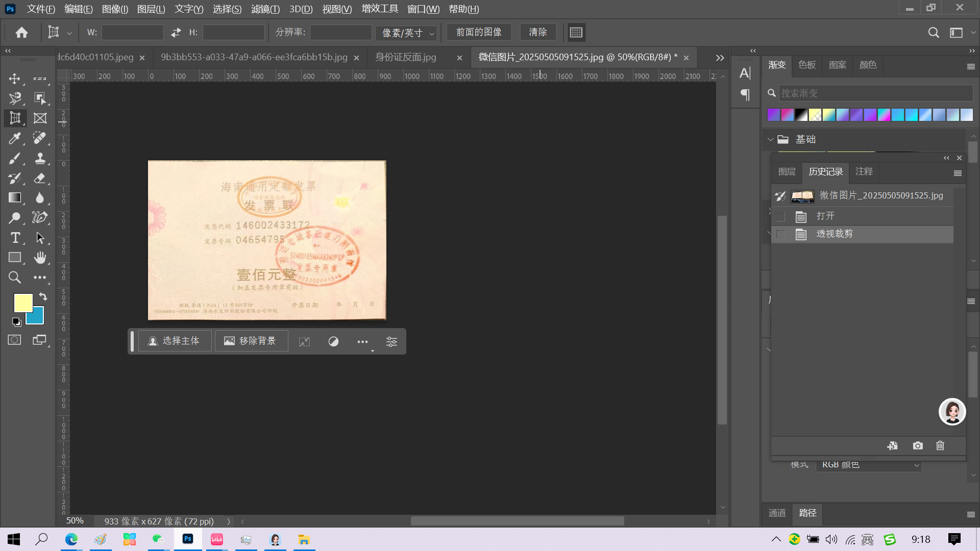Open the 像素/英寸 units dropdown
This screenshot has width=980, height=551.
coord(407,33)
